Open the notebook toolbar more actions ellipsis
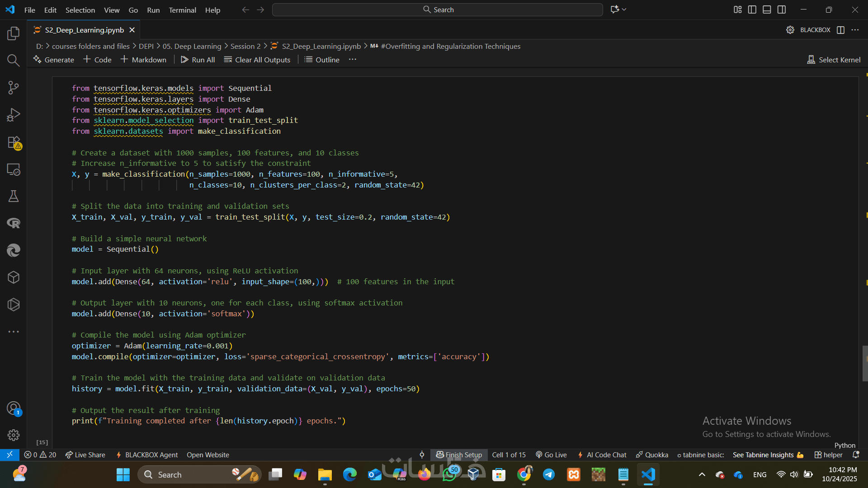 [353, 60]
